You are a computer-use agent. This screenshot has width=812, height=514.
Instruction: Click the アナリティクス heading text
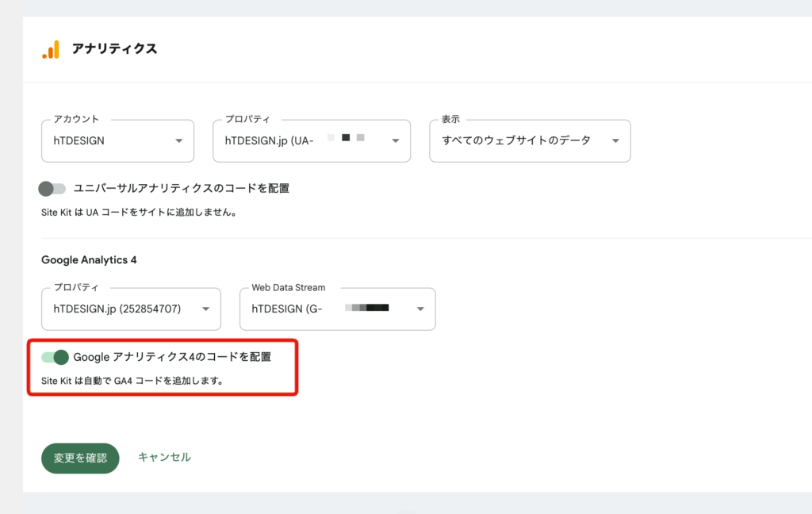(x=114, y=48)
